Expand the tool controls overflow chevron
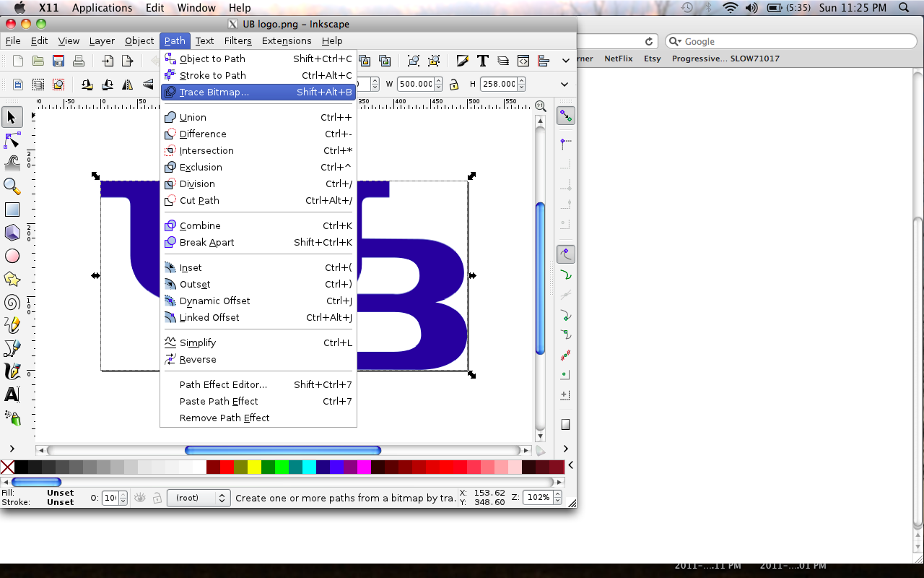The width and height of the screenshot is (924, 578). [x=565, y=84]
